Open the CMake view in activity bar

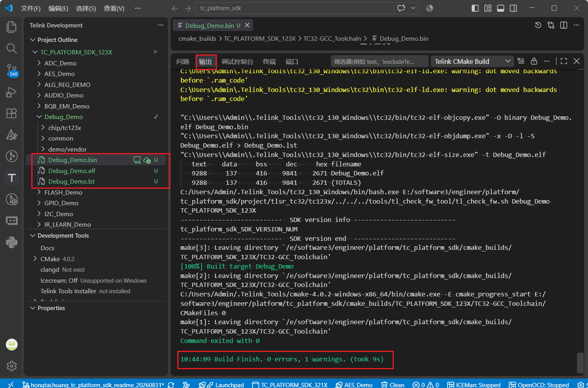click(x=12, y=135)
